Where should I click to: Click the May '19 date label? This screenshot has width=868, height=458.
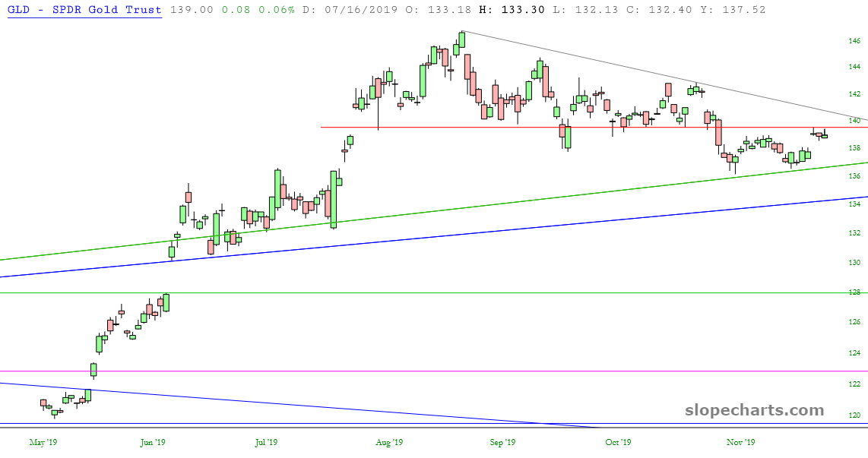[x=43, y=442]
